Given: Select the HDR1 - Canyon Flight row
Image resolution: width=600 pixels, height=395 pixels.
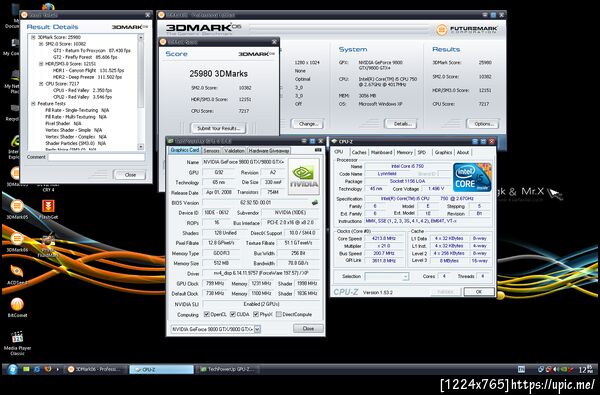Looking at the screenshot, I should pos(88,70).
